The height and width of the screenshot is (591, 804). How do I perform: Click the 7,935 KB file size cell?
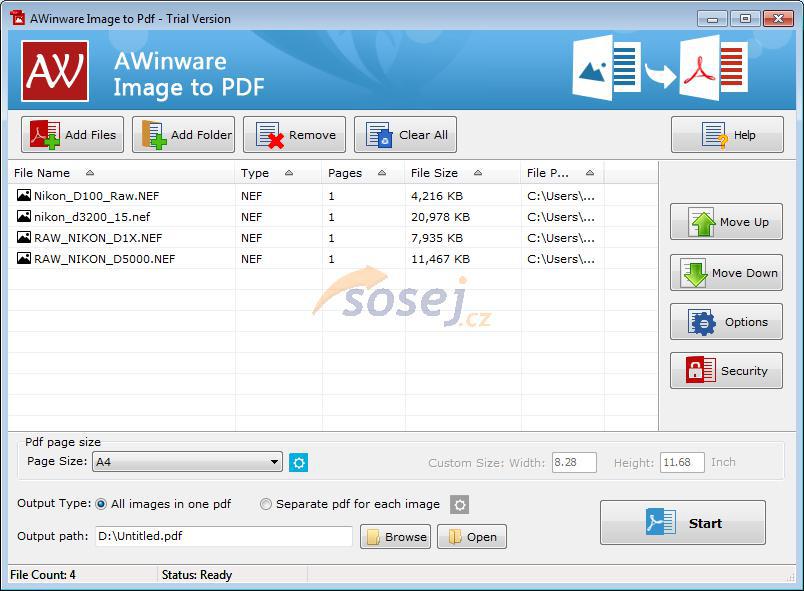pyautogui.click(x=437, y=238)
